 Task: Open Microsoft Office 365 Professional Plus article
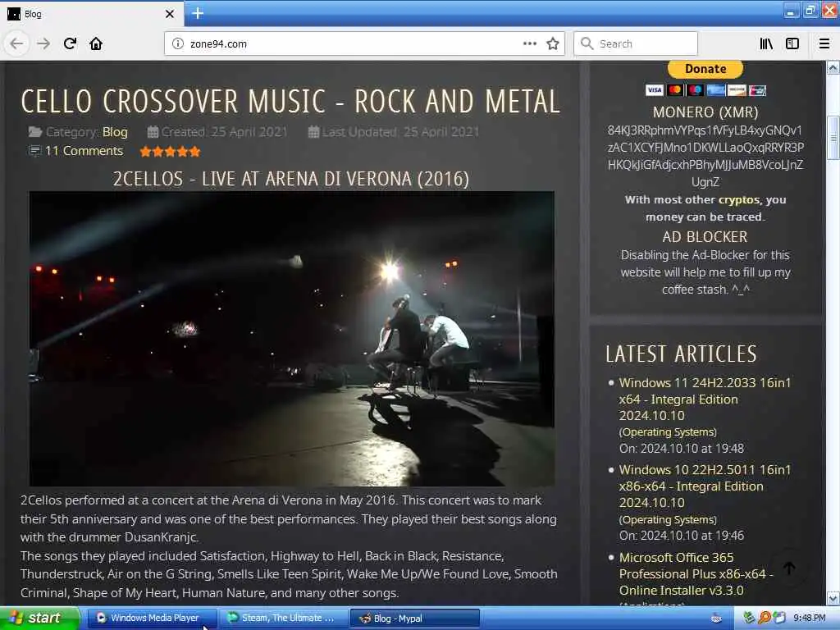pos(696,573)
